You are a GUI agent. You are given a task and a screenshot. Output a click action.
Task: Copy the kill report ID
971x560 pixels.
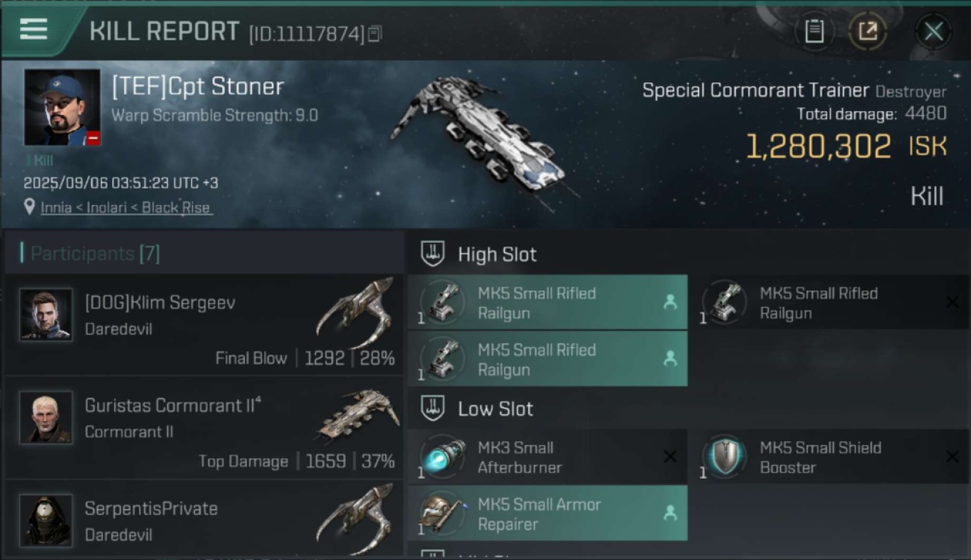[375, 34]
